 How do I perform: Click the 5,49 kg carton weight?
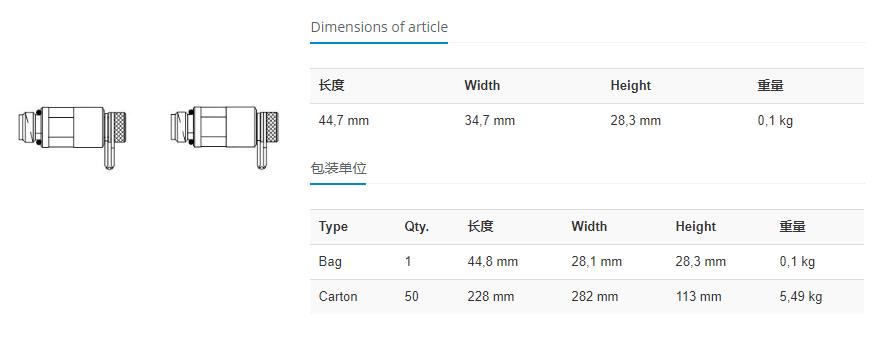coord(801,297)
